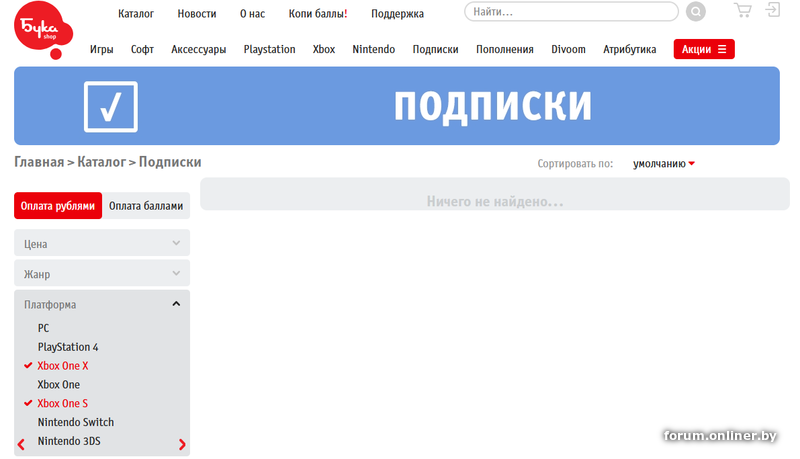
Task: Open the sort by умолчанию dropdown
Action: pos(664,164)
